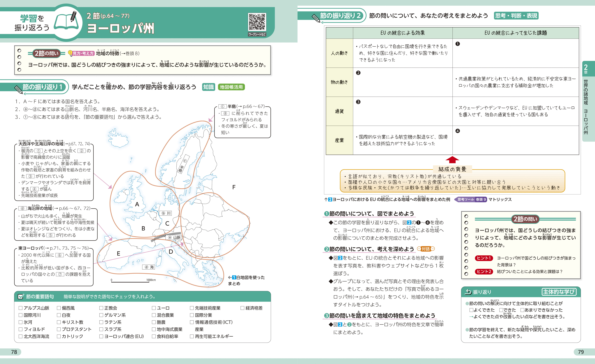The height and width of the screenshot is (364, 595).
Task: Click the page number 79
Action: [x=581, y=352]
